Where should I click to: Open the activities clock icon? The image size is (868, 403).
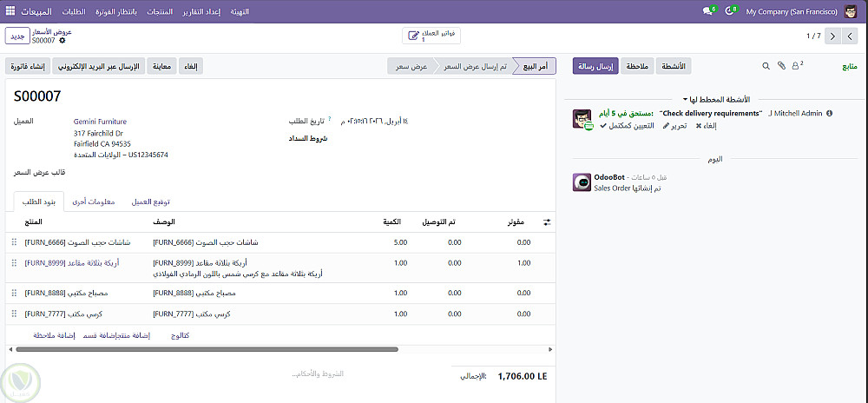[x=731, y=11]
